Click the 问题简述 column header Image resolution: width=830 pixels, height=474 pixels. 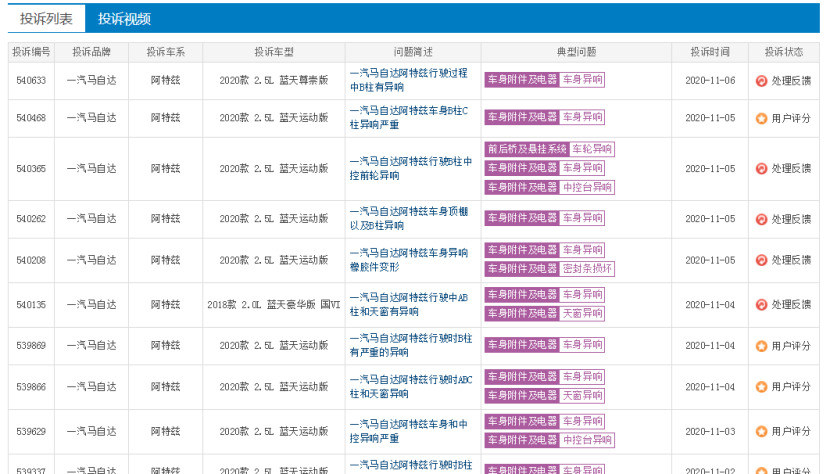pos(413,52)
